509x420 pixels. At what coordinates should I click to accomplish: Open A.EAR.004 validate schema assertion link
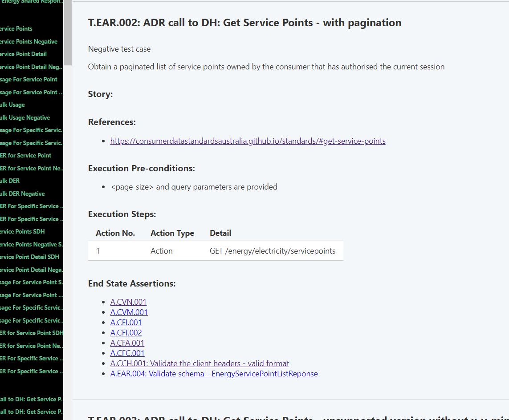(214, 373)
